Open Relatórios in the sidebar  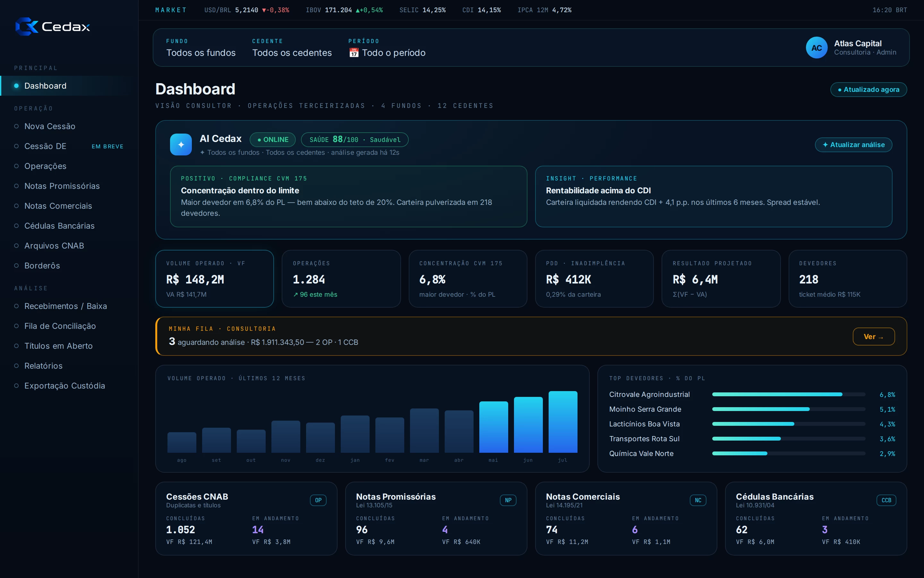69,365
